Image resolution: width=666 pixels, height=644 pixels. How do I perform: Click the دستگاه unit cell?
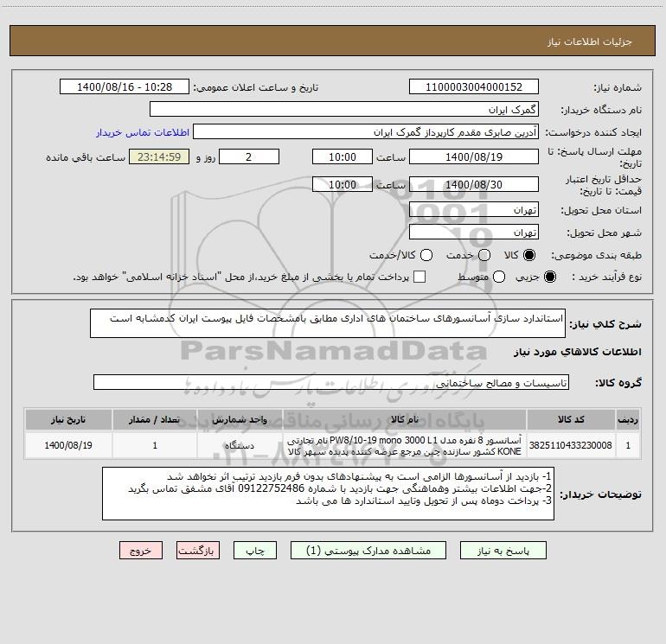tap(240, 445)
